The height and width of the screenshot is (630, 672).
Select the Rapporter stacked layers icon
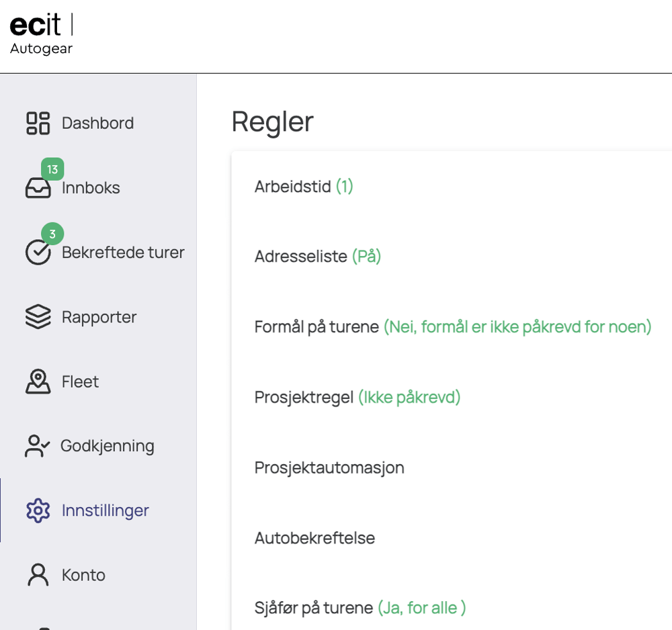(x=38, y=317)
